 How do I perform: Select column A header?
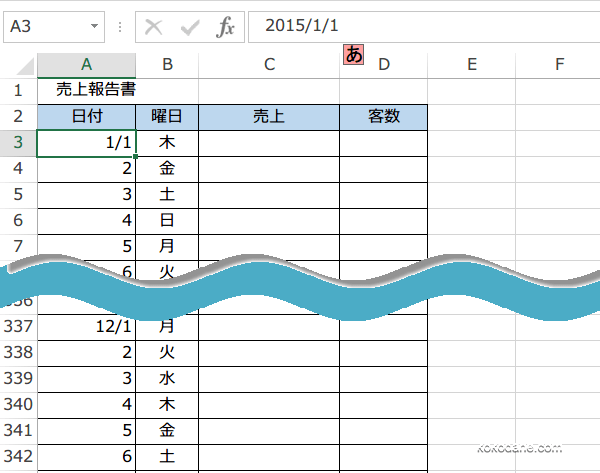point(86,65)
